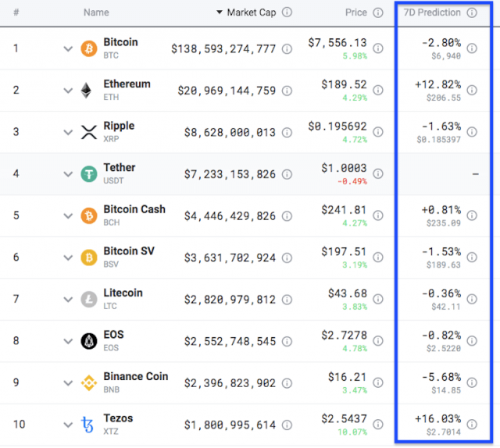Sort by the Price column header
Image resolution: width=500 pixels, height=448 pixels.
point(356,12)
